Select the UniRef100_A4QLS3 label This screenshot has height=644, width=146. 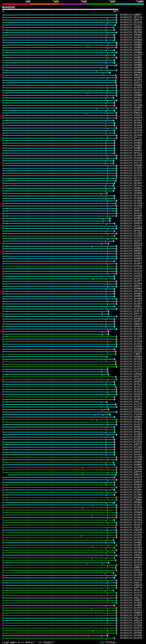click(x=131, y=598)
